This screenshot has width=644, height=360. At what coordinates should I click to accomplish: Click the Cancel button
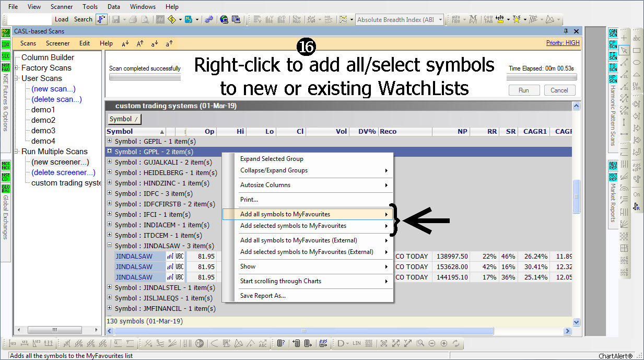[559, 90]
